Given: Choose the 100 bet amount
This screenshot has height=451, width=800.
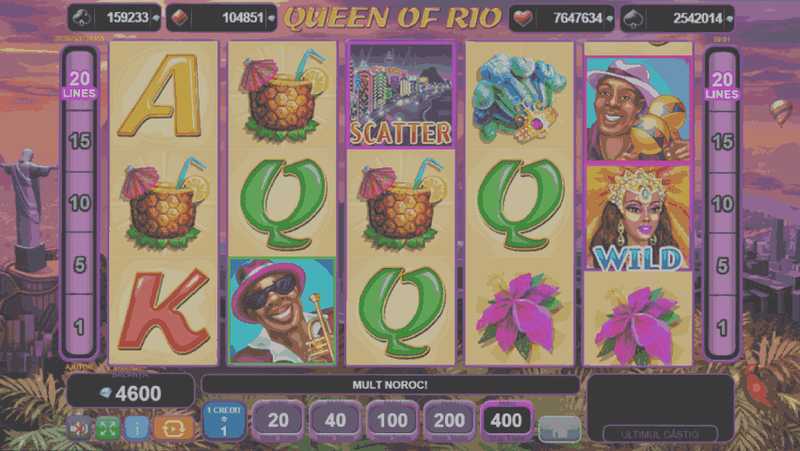Looking at the screenshot, I should click(392, 420).
